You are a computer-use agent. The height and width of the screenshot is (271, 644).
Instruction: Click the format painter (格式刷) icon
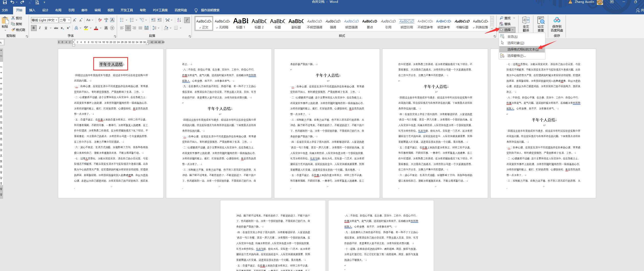point(18,30)
